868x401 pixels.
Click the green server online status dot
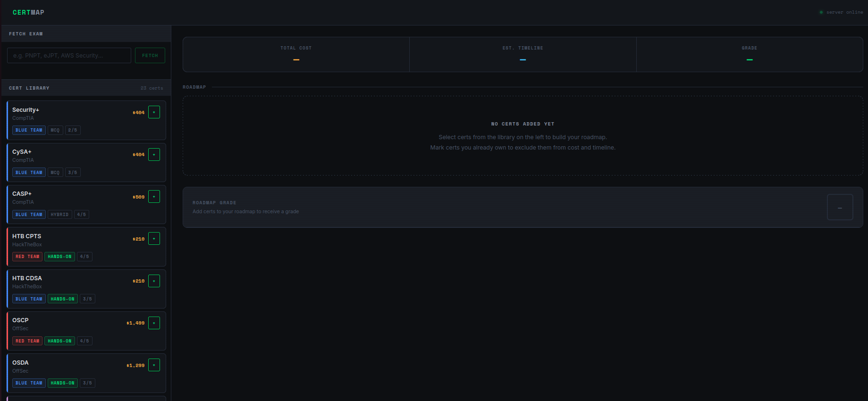pyautogui.click(x=821, y=12)
